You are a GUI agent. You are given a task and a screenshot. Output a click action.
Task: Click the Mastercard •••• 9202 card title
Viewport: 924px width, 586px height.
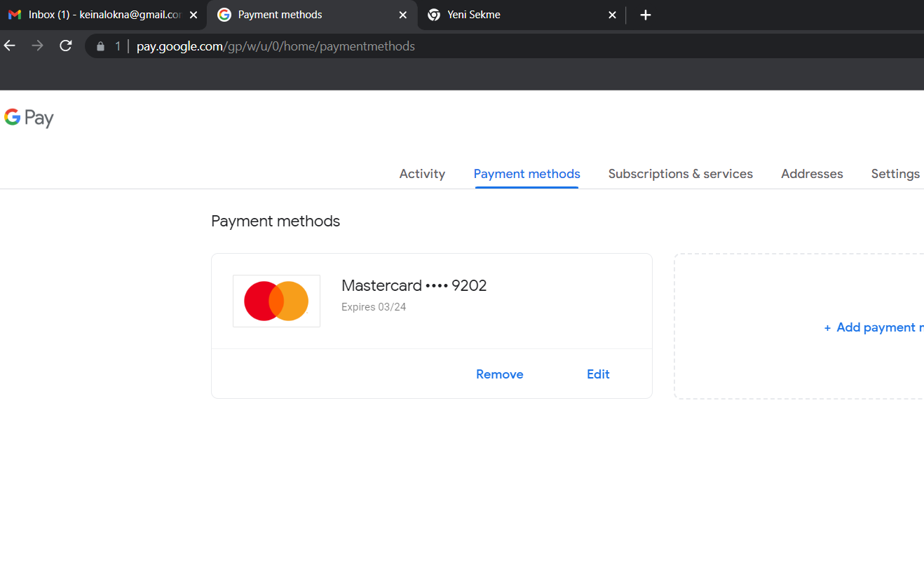click(414, 285)
